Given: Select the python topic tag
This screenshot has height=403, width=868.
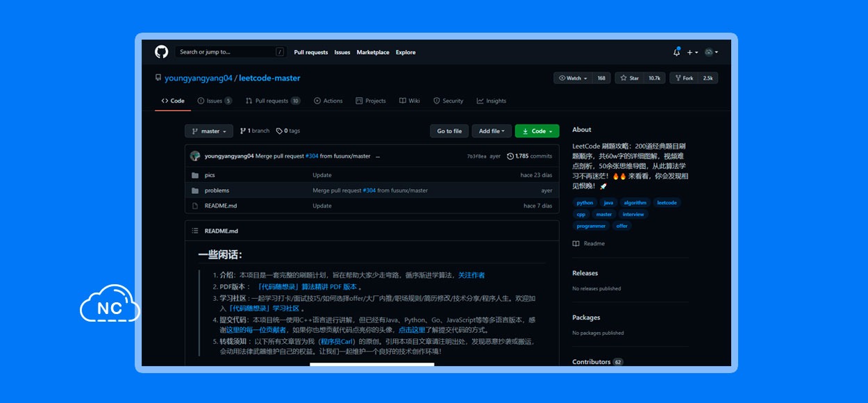Looking at the screenshot, I should (x=585, y=203).
